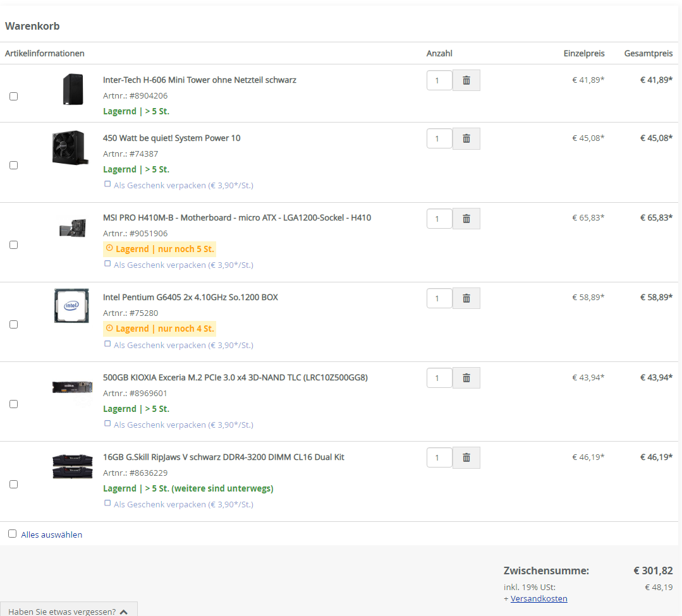Remove Intel Pentium G6405 via trash icon
Screen dimensions: 682x616
tap(466, 298)
